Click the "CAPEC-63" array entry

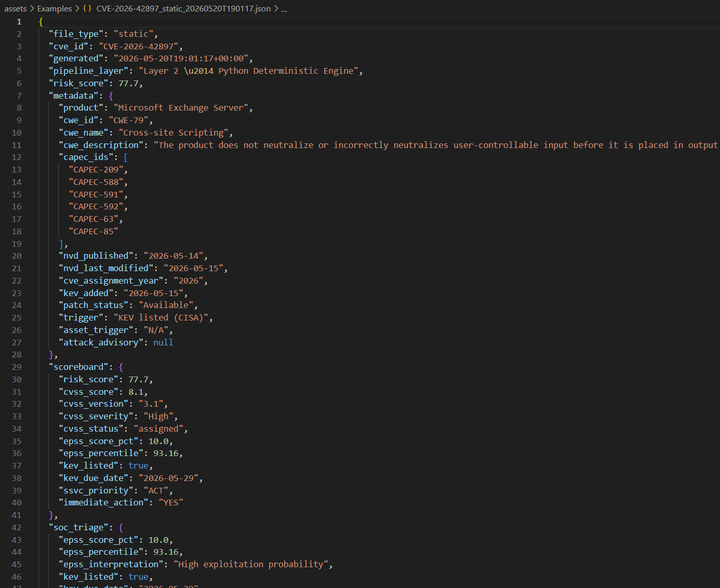(94, 219)
